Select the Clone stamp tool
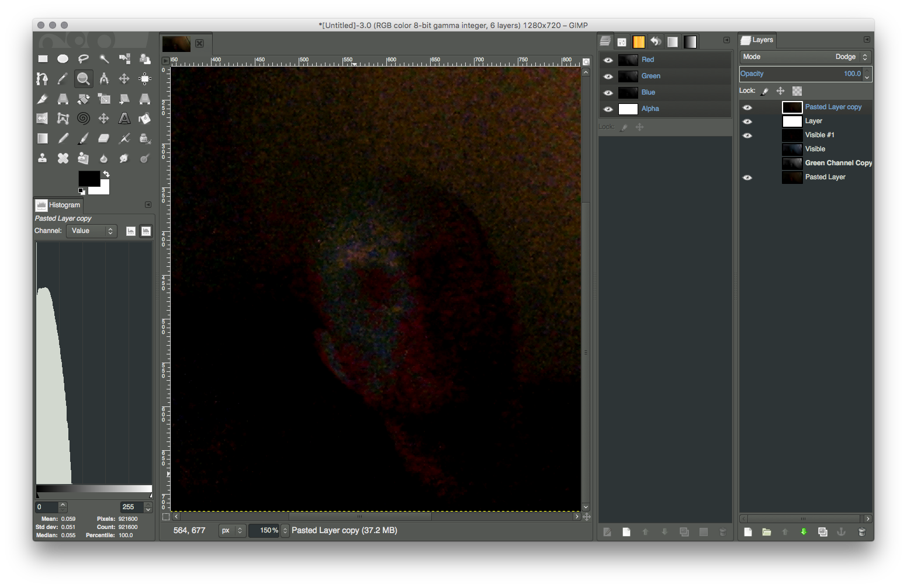This screenshot has height=588, width=907. 43,158
